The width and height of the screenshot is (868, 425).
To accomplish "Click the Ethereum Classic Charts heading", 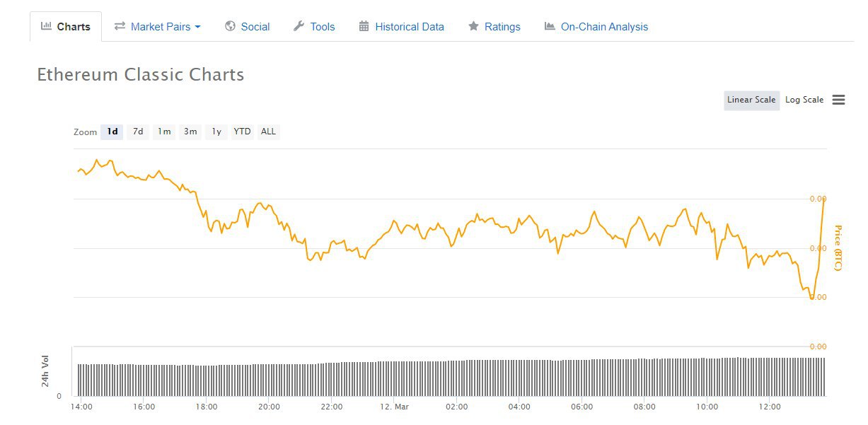I will click(x=141, y=74).
